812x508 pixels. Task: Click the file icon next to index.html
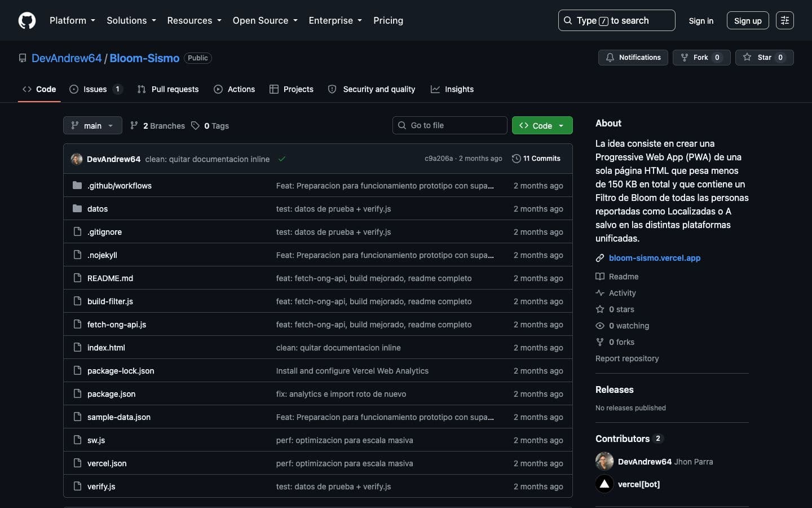click(x=77, y=347)
